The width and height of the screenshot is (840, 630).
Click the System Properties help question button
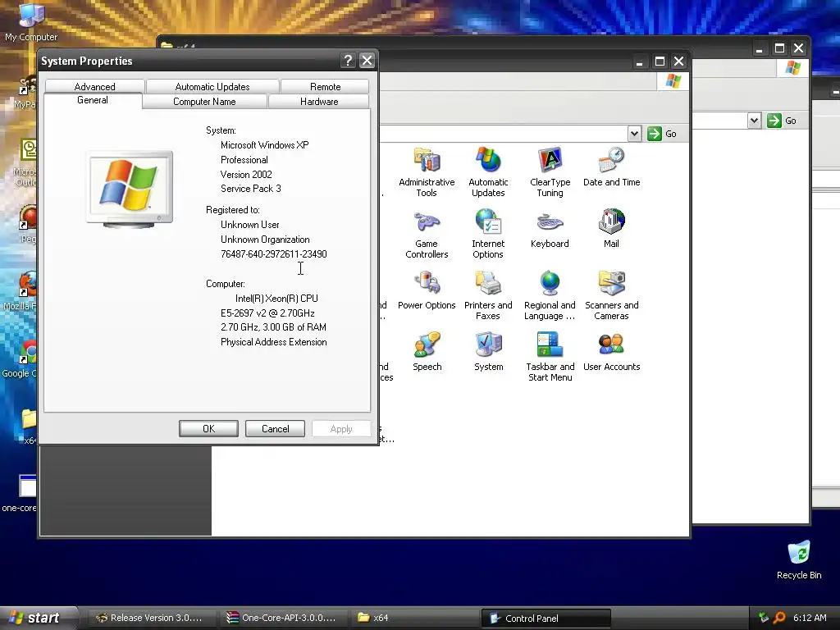point(348,61)
